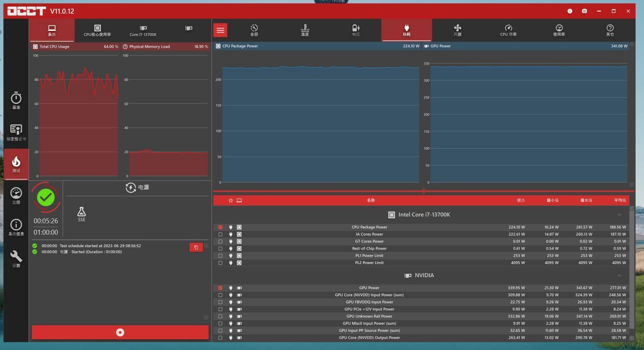Switch to the 电压 voltage tab
The height and width of the screenshot is (350, 644).
point(356,30)
